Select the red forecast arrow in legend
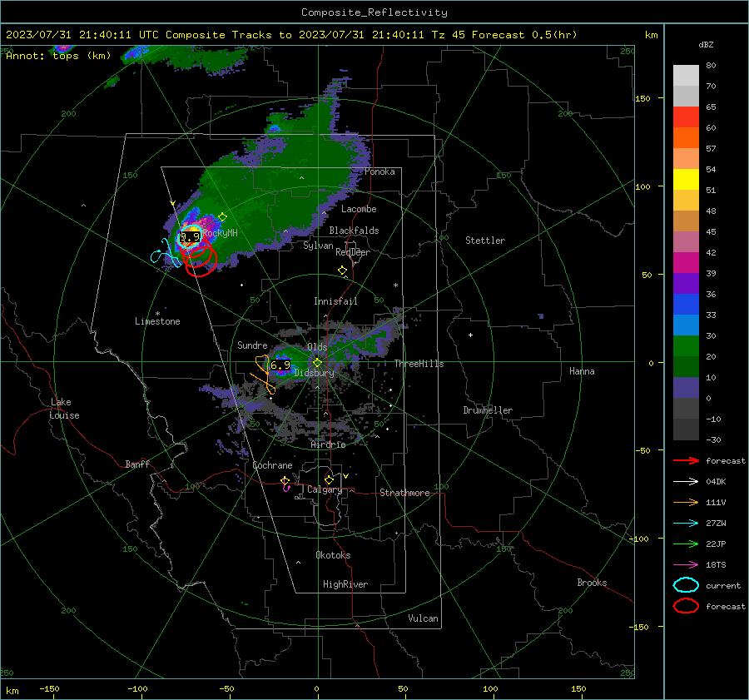Image resolution: width=749 pixels, height=700 pixels. pyautogui.click(x=686, y=460)
